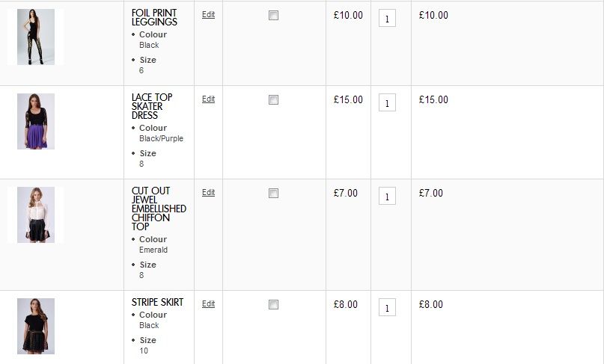The image size is (604, 364).
Task: Click the Stripe Skirt product title
Action: click(x=157, y=303)
